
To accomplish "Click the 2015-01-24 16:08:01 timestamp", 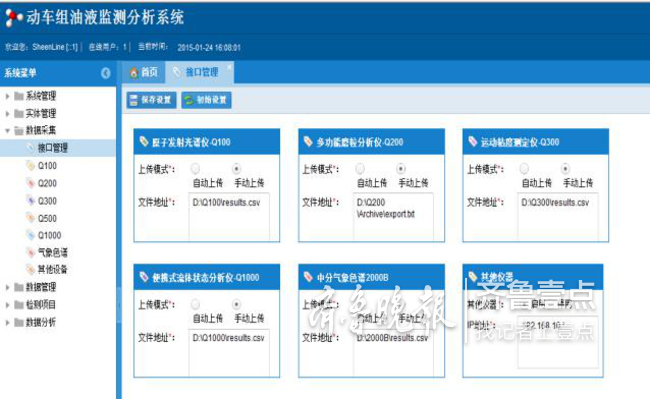I will tap(209, 48).
